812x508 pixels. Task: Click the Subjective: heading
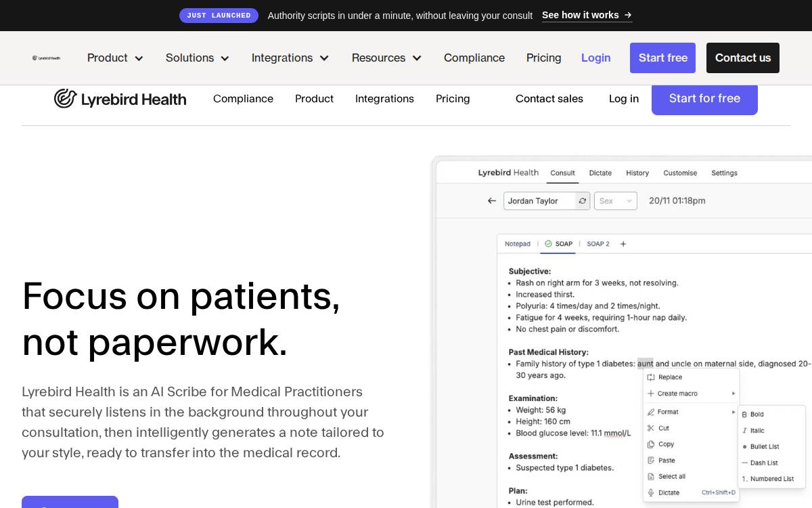tap(530, 272)
